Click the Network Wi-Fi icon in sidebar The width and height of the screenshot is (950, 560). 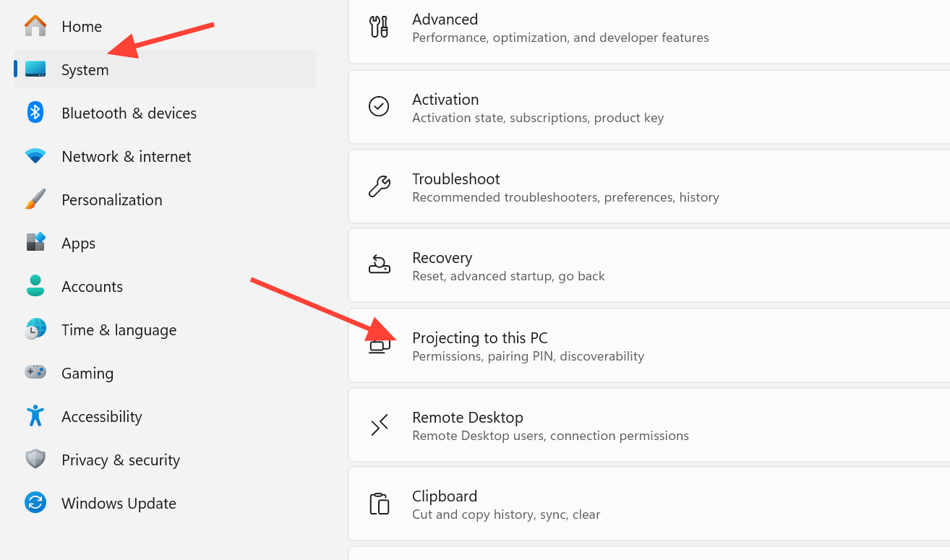click(x=35, y=156)
